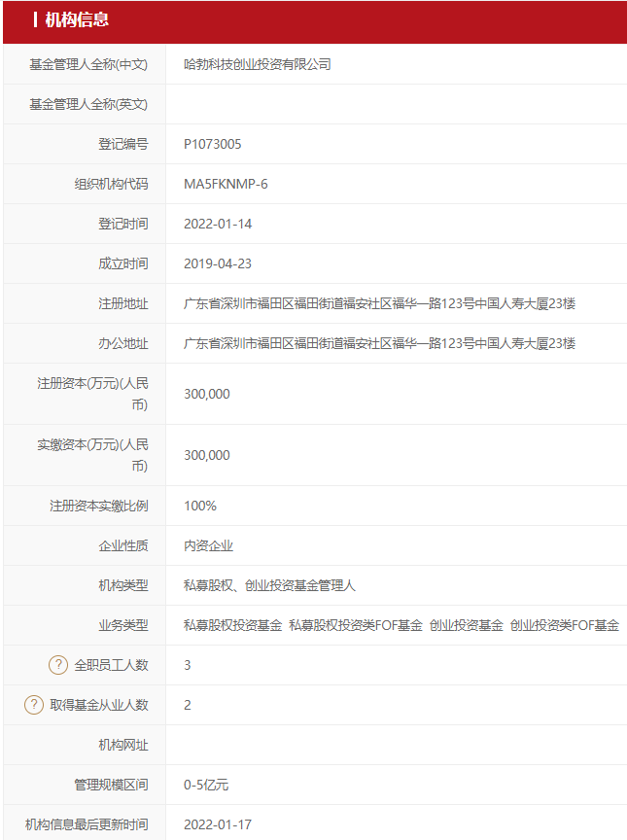This screenshot has width=627, height=840.
Task: Click the 注册资本实缴比例 label
Action: pyautogui.click(x=98, y=506)
